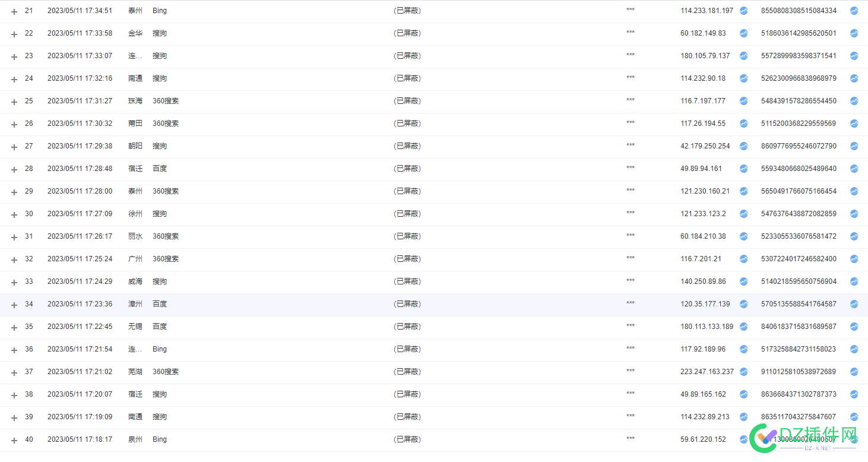
Task: Expand row 21 with the plus icon
Action: point(14,11)
